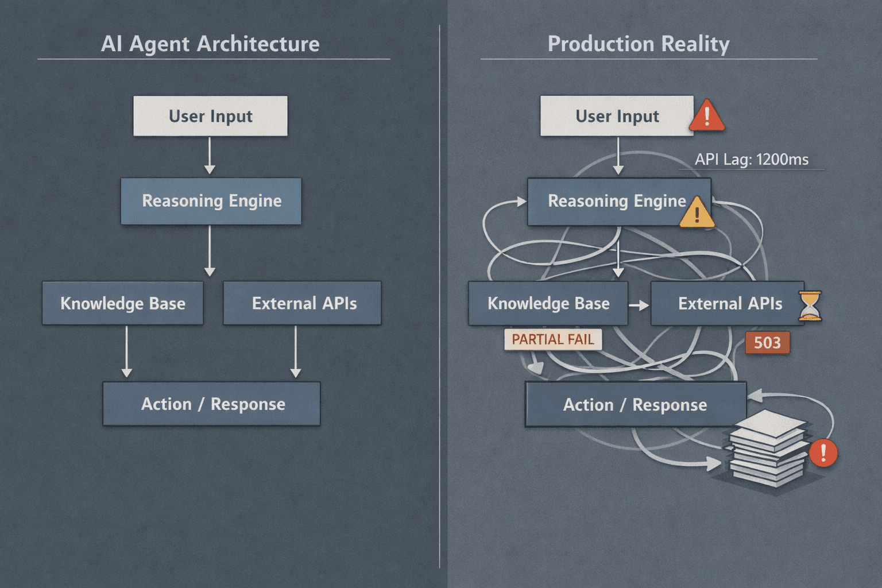This screenshot has height=588, width=882.
Task: Click the PARTIAL FAIL label
Action: (553, 339)
